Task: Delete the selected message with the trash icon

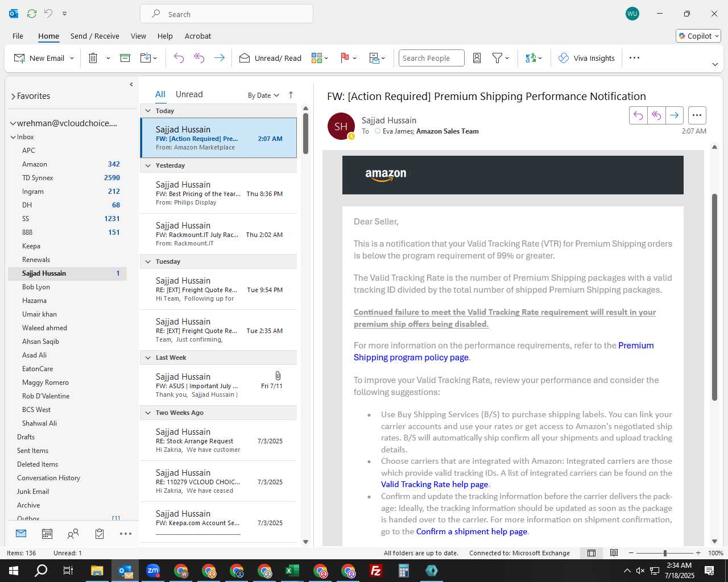Action: [93, 58]
